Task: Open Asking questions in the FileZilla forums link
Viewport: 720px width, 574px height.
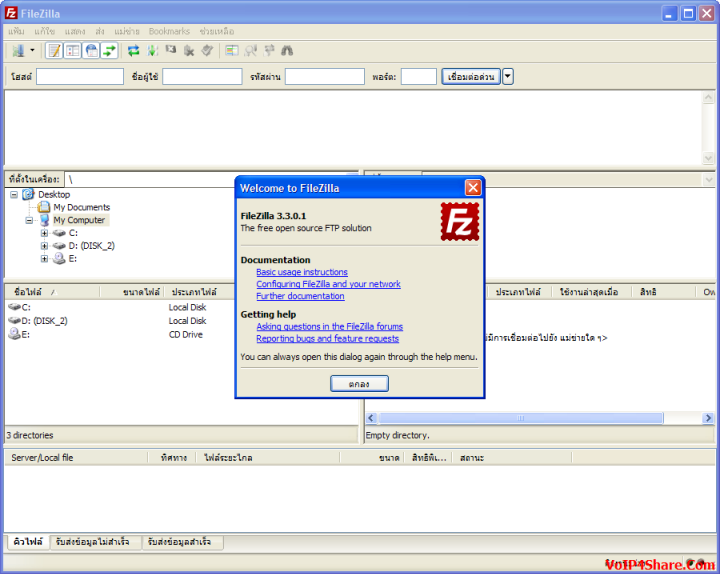Action: [x=329, y=326]
